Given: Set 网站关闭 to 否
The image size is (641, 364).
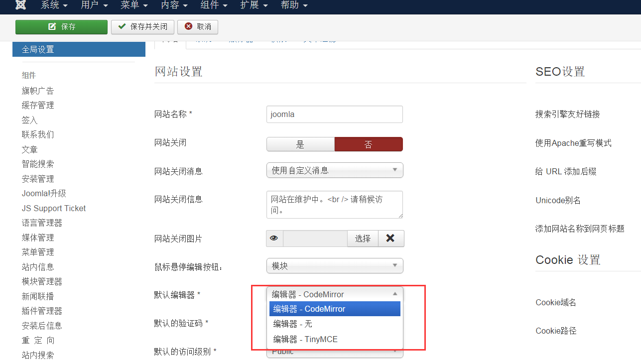Looking at the screenshot, I should (x=369, y=144).
